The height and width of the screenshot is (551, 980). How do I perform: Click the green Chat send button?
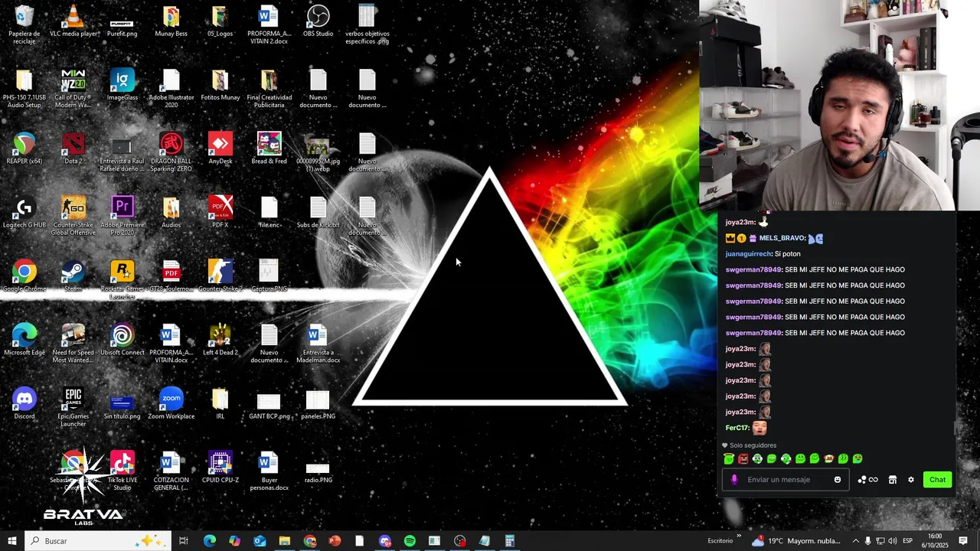coord(938,480)
